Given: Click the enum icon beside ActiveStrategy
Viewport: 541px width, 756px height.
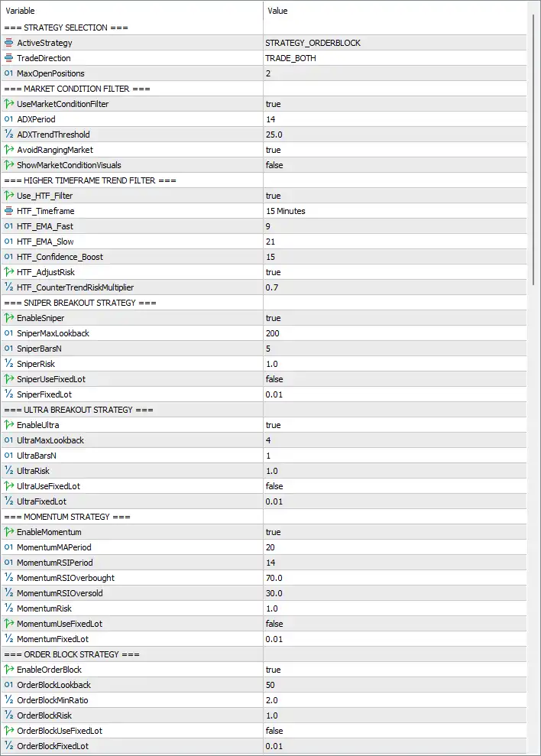Looking at the screenshot, I should (x=8, y=43).
